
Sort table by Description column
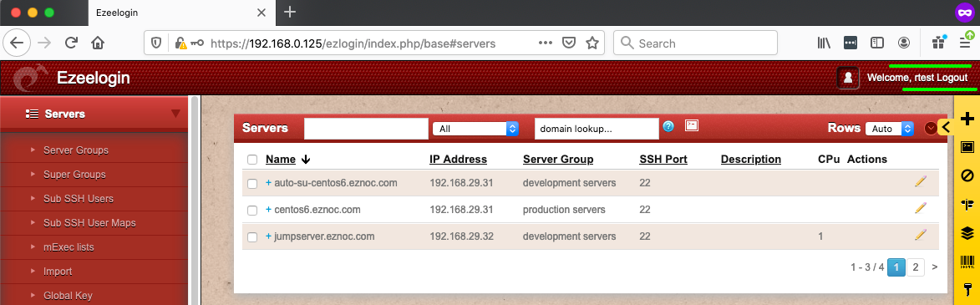click(x=750, y=160)
